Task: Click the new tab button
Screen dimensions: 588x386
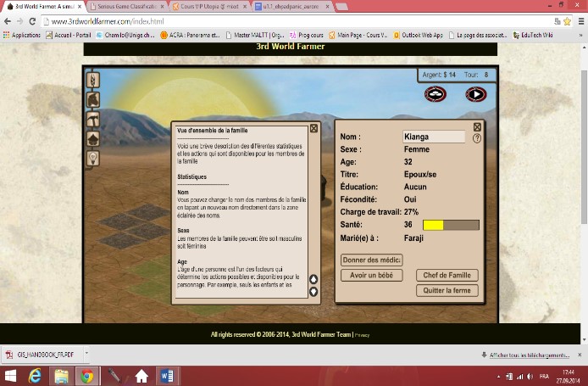Action: tap(341, 7)
